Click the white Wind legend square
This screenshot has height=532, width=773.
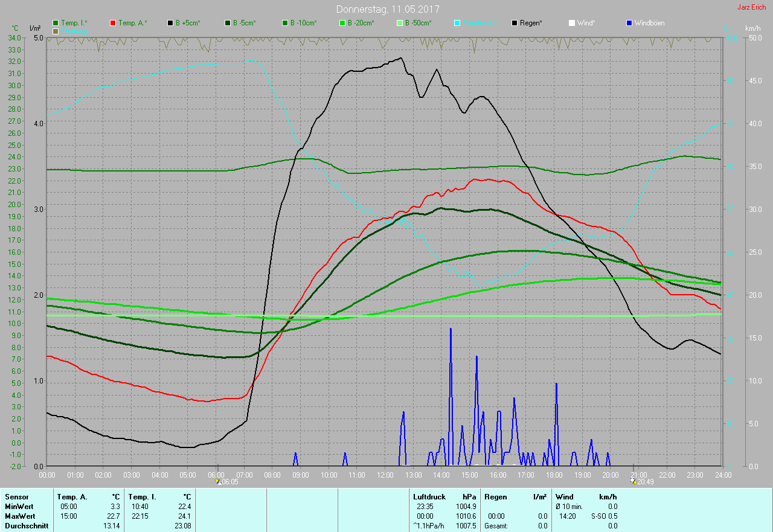point(572,23)
